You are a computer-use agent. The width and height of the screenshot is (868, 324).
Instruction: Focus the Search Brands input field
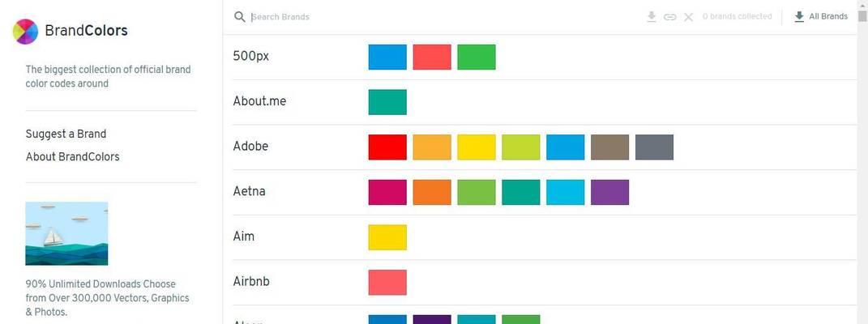coord(443,17)
